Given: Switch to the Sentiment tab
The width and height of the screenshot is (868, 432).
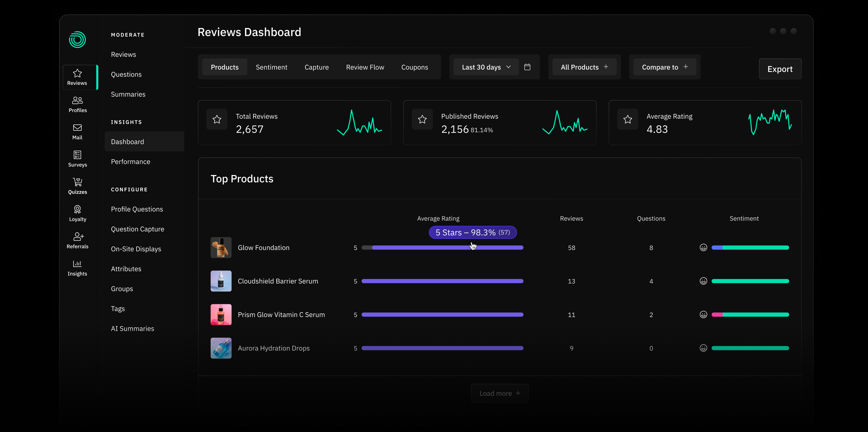Looking at the screenshot, I should pos(271,67).
